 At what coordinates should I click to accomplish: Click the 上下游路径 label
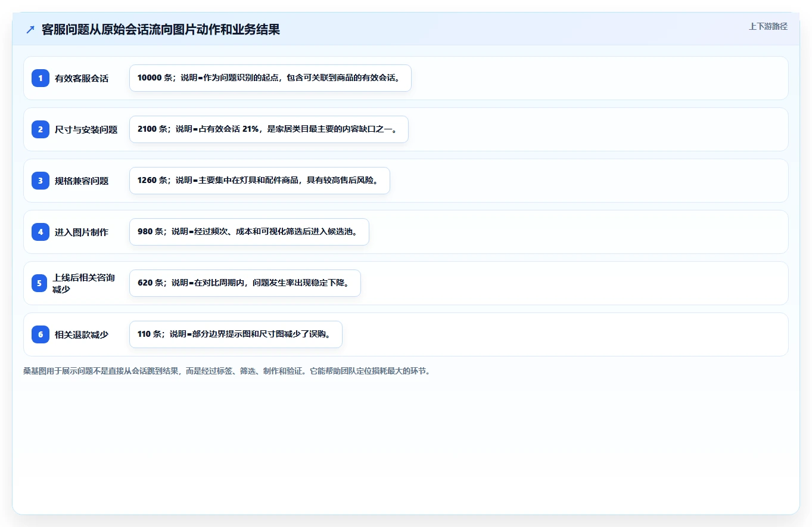[768, 26]
